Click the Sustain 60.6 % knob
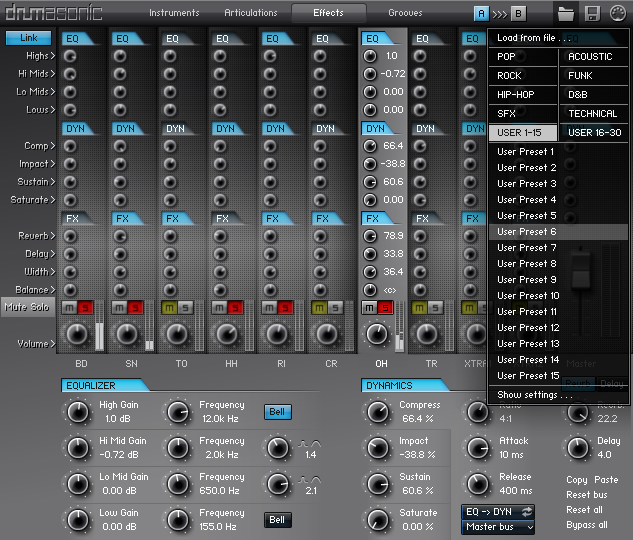Screen dimensions: 633x540 click(x=378, y=483)
